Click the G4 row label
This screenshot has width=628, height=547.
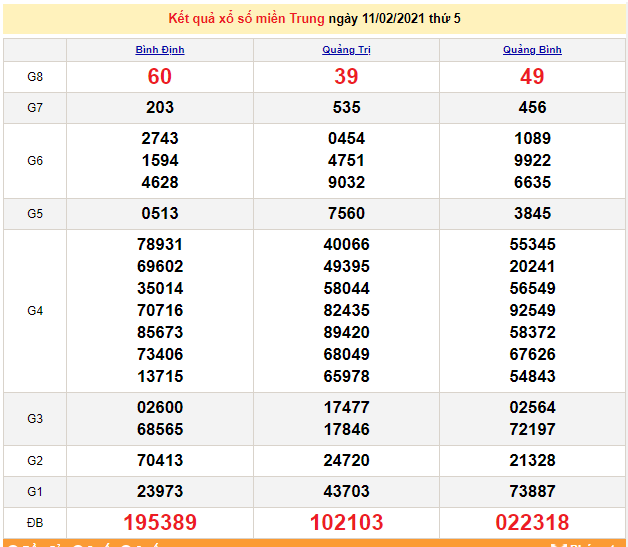tap(35, 311)
